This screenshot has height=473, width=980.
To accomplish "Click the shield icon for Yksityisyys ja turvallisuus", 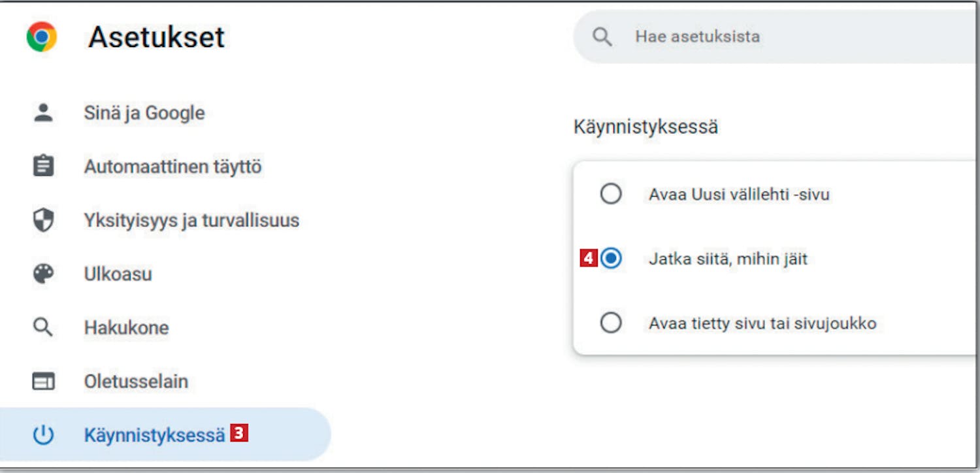I will pyautogui.click(x=43, y=220).
